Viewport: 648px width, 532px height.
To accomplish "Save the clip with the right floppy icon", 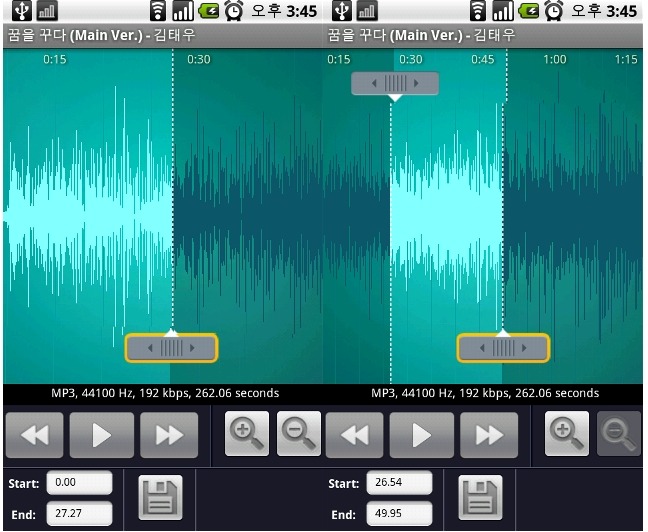I will (481, 497).
